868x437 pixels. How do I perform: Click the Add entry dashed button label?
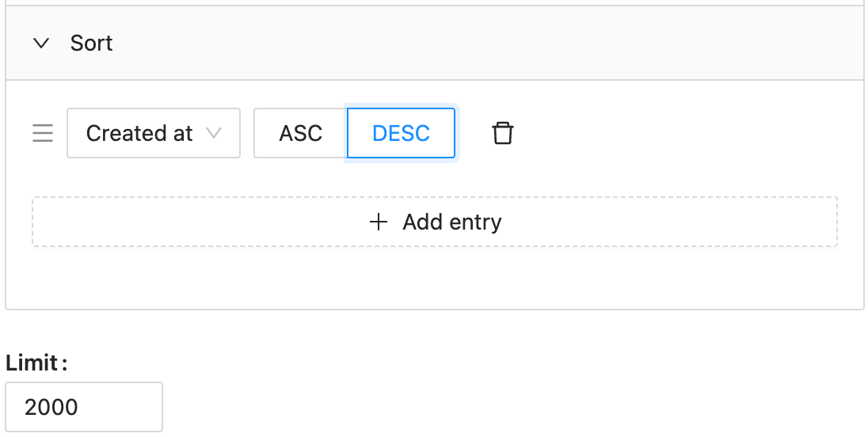[451, 222]
